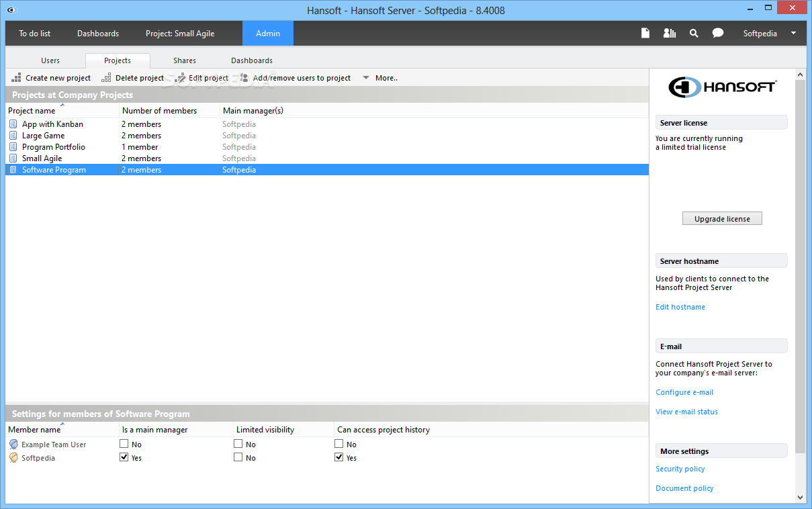
Task: Sort by Project name column header
Action: [62, 110]
